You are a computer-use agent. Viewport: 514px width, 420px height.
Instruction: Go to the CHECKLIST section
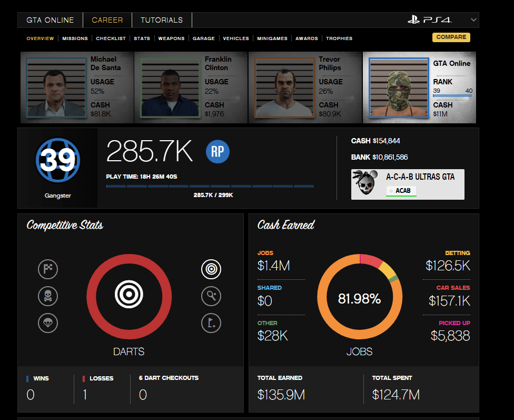[x=111, y=38]
